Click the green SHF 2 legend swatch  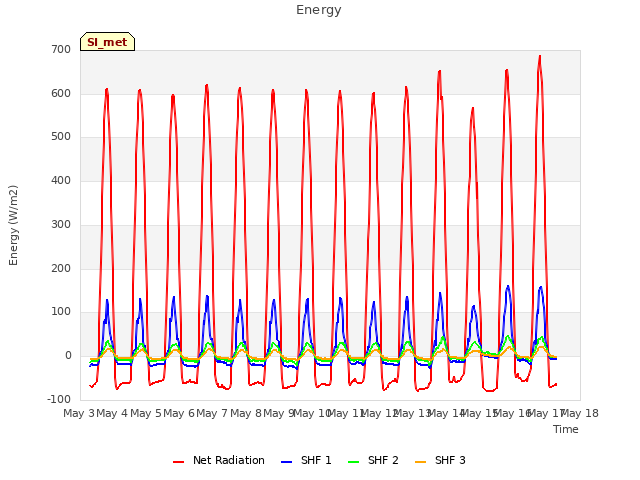[x=353, y=462]
